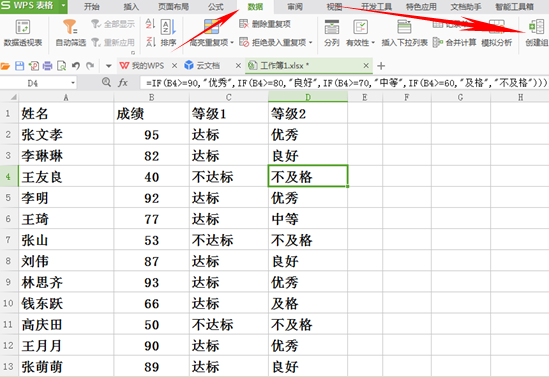
Task: Click the magnifier icon beside formula bar
Action: [x=106, y=82]
